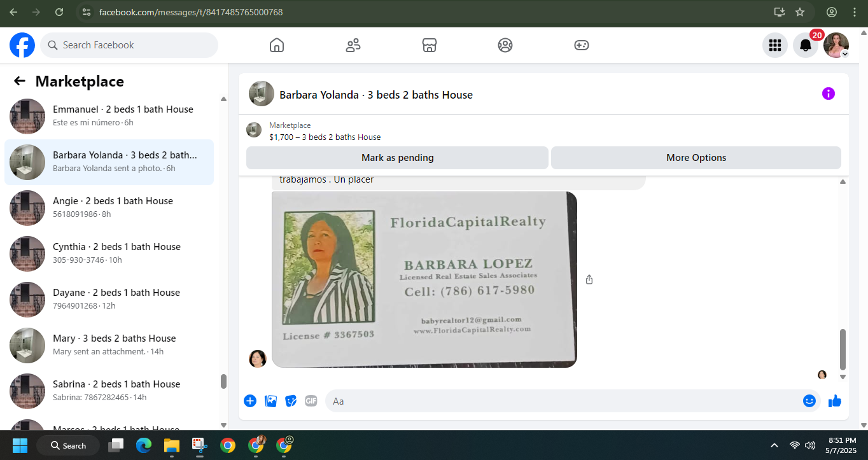Choose a GIF icon
Screen dimensions: 868x460
click(x=311, y=401)
